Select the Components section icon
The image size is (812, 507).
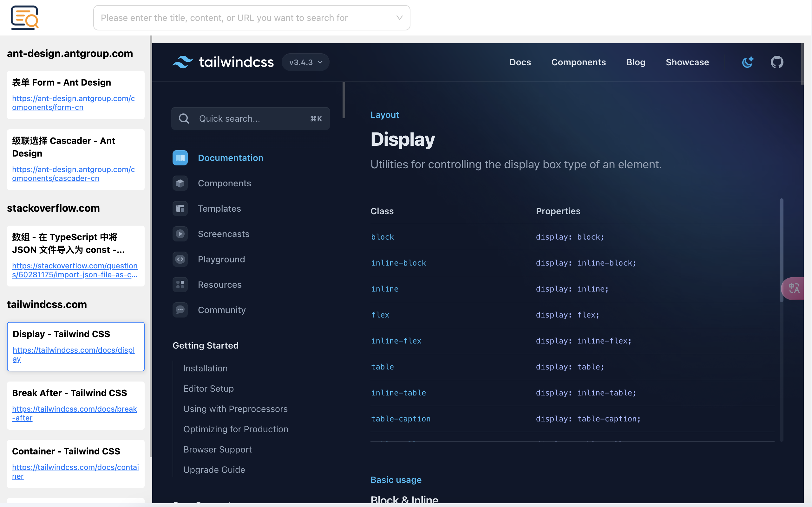[x=180, y=183]
